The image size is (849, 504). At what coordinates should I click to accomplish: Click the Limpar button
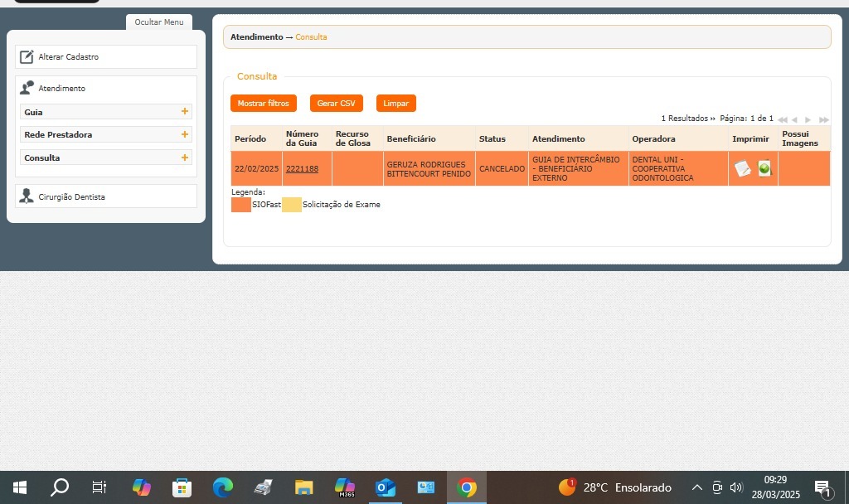395,104
